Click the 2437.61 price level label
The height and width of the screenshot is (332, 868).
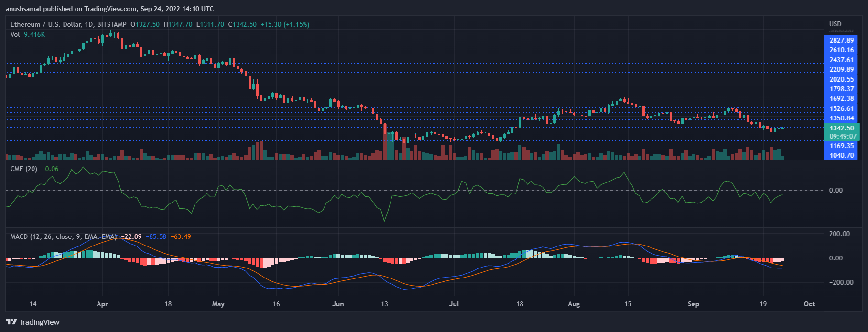pyautogui.click(x=841, y=60)
